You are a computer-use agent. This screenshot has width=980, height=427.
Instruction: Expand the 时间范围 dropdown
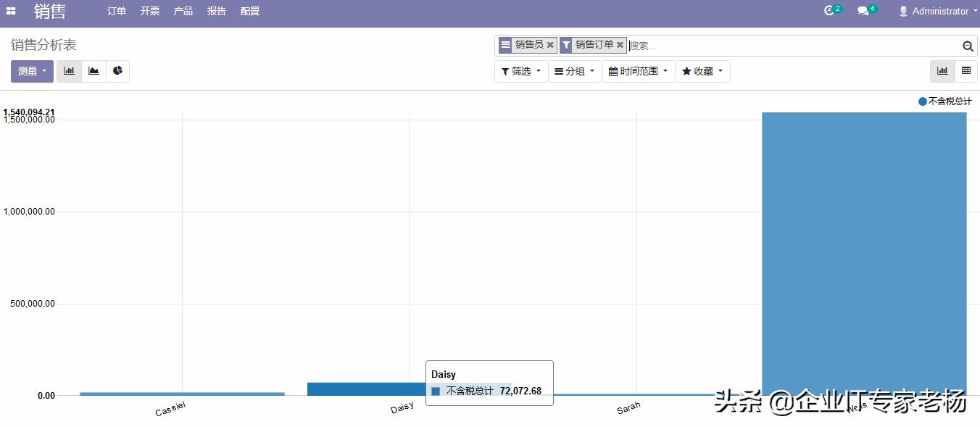click(638, 71)
